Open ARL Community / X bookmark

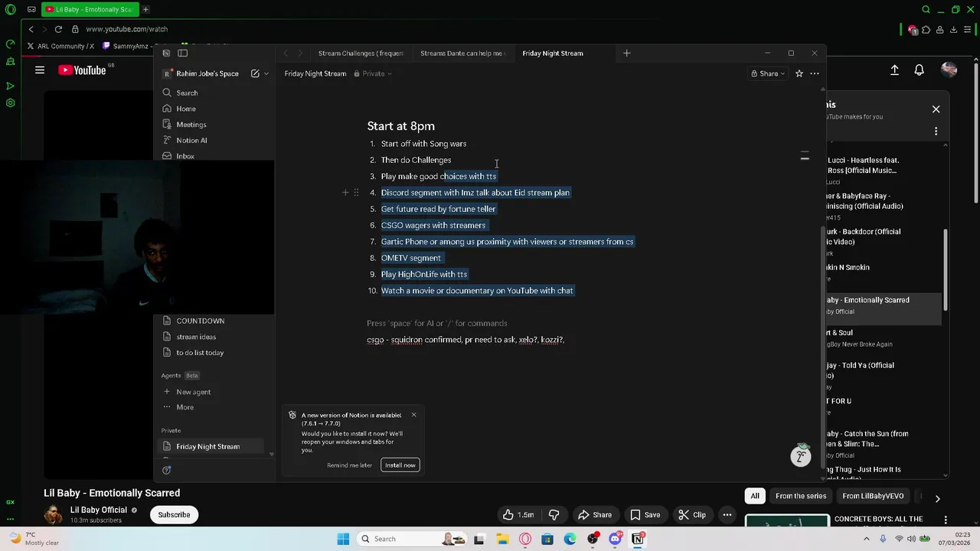click(60, 46)
